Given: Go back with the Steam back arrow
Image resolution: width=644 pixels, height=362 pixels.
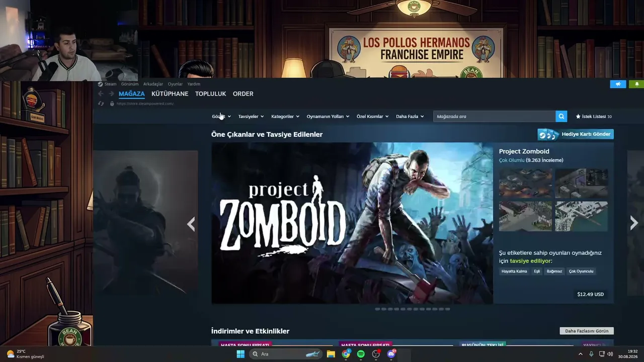Looking at the screenshot, I should point(101,94).
